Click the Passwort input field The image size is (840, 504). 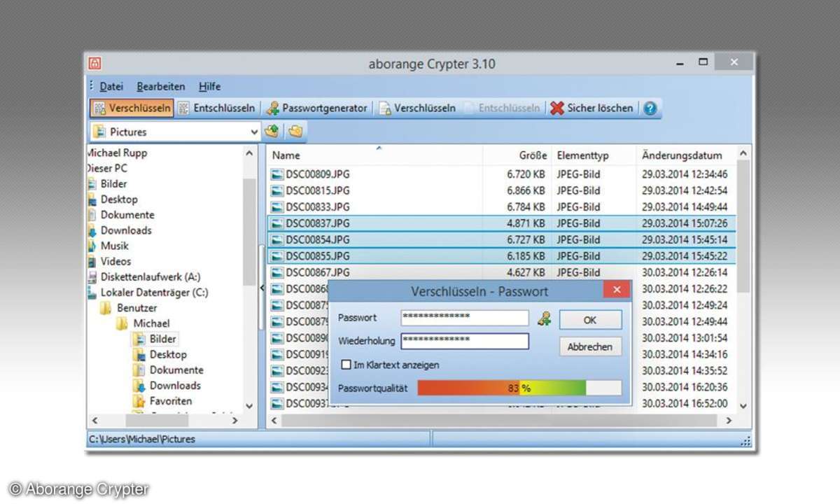[465, 318]
